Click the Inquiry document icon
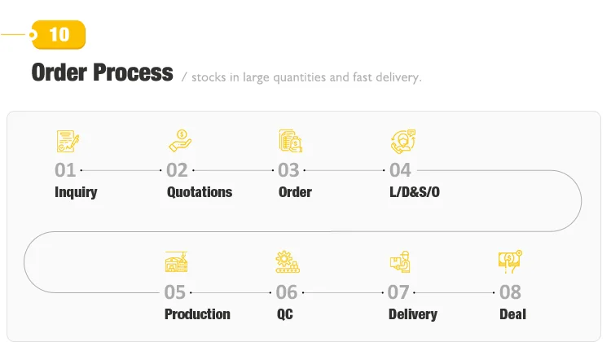 tap(68, 141)
